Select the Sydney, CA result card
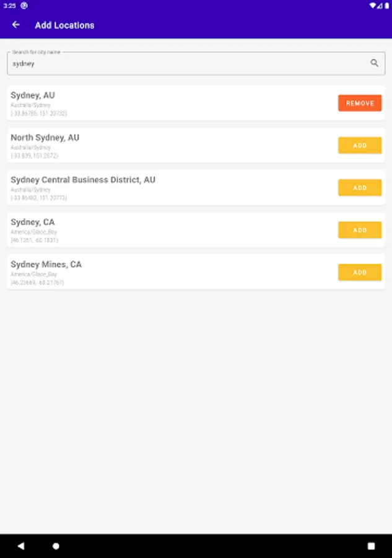The height and width of the screenshot is (558, 392). [196, 230]
